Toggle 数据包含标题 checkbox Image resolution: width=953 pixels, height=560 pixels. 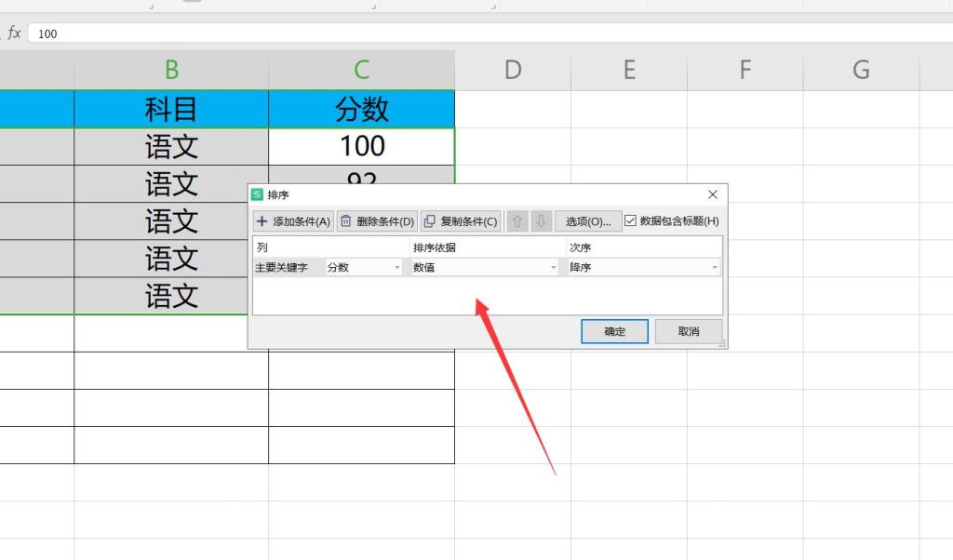pyautogui.click(x=631, y=221)
